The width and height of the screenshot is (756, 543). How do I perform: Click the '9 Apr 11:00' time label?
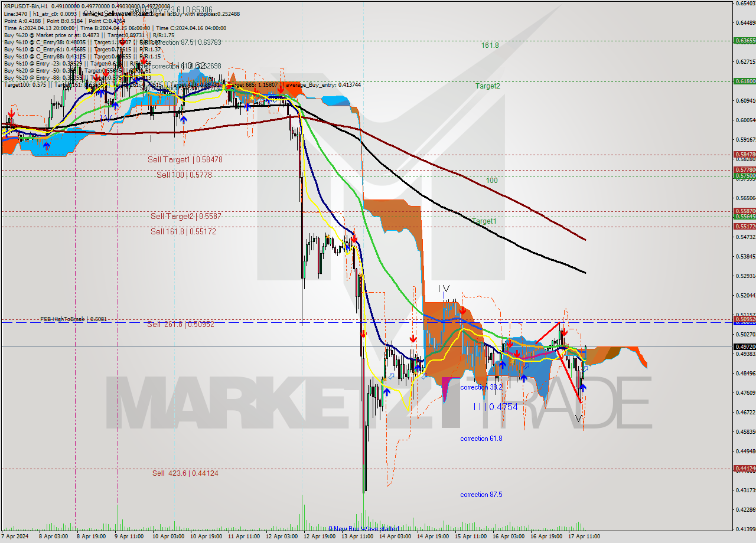[x=129, y=537]
